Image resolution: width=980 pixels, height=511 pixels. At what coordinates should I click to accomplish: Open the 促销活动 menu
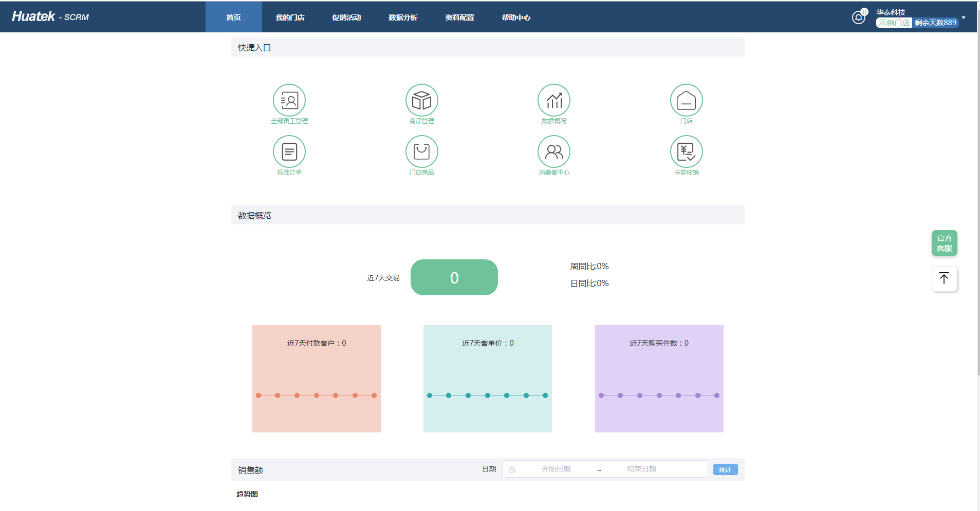tap(346, 17)
